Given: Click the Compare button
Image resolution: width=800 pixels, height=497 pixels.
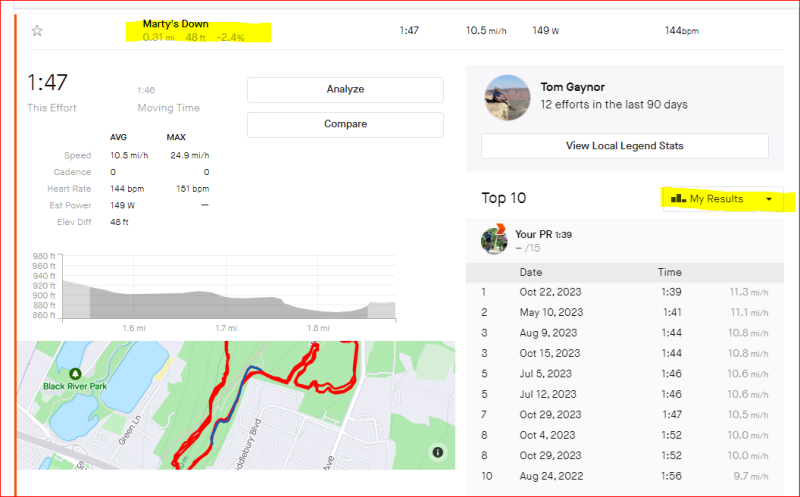Looking at the screenshot, I should pyautogui.click(x=345, y=124).
